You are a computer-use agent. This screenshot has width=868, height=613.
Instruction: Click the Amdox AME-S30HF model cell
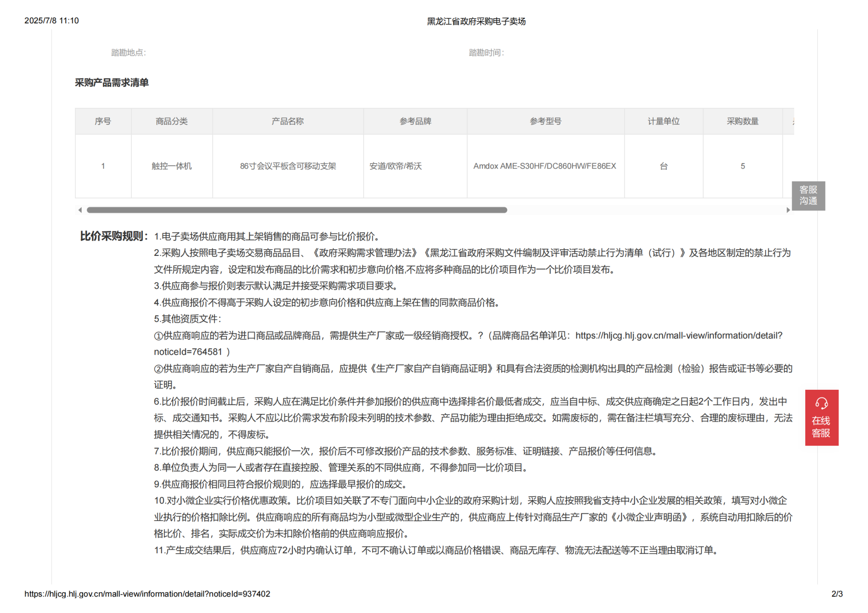pos(545,166)
